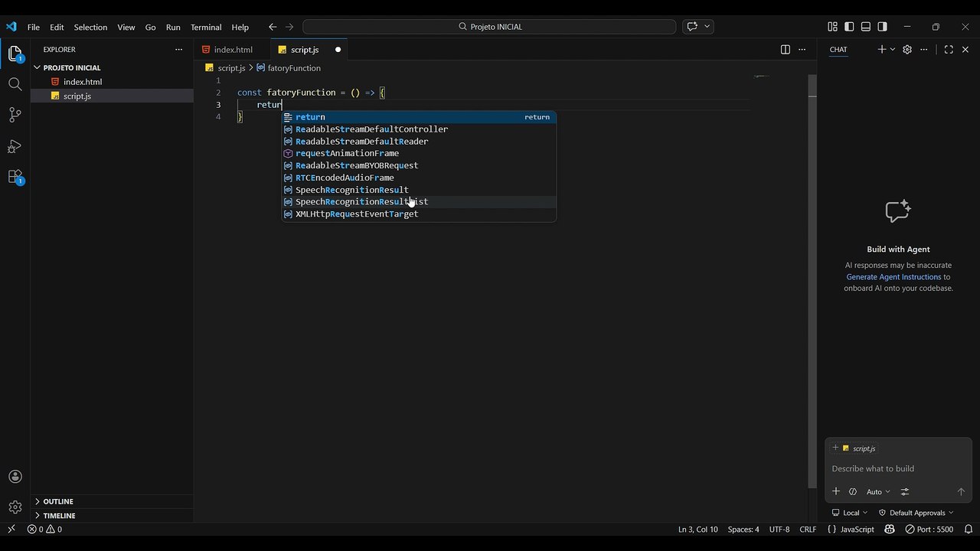Viewport: 980px width, 551px height.
Task: Select XMLHttpRequestEventTarget suggestion
Action: 419,214
